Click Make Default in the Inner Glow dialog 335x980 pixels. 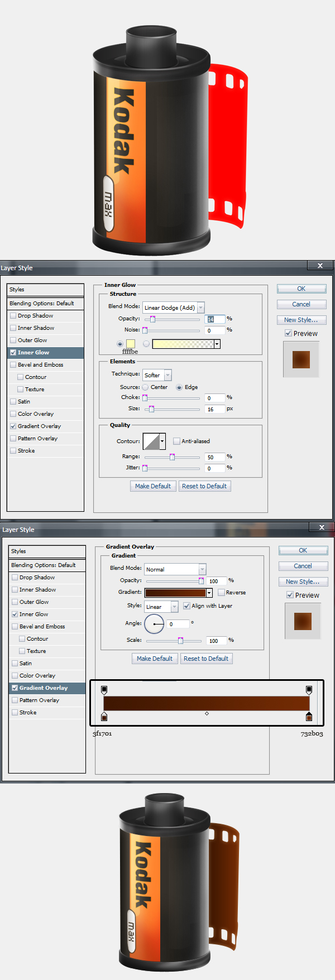click(x=153, y=486)
